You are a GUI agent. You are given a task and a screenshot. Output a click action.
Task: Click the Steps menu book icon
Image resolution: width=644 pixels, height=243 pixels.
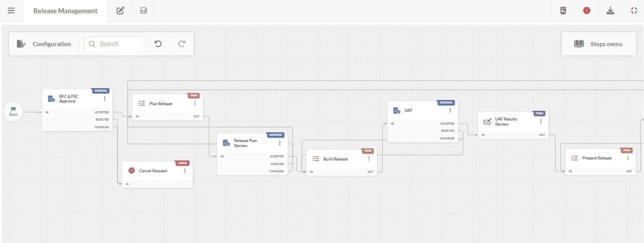tap(579, 44)
